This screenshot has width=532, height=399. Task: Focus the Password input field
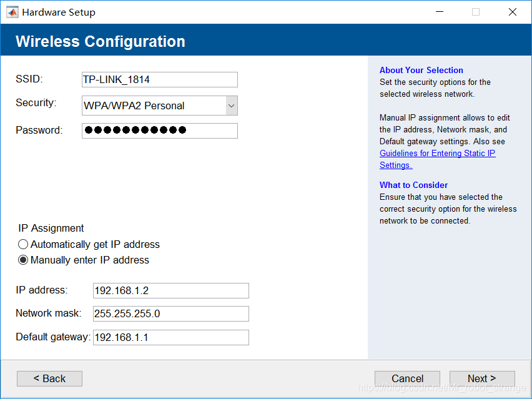point(159,131)
